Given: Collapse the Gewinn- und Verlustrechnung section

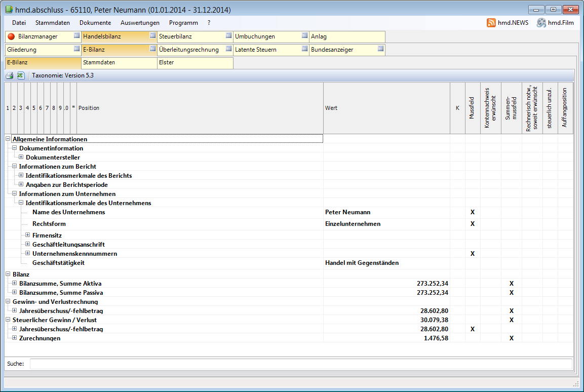Looking at the screenshot, I should point(8,301).
